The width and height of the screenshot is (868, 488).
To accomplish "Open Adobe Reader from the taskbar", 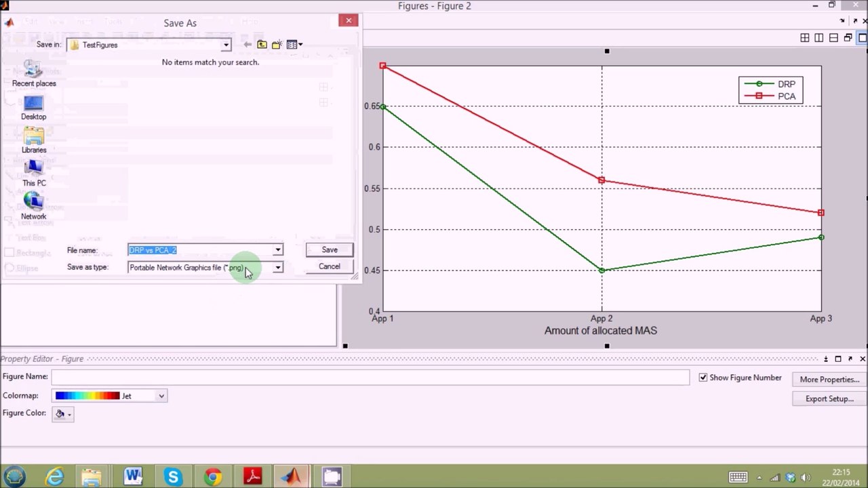I will point(253,476).
